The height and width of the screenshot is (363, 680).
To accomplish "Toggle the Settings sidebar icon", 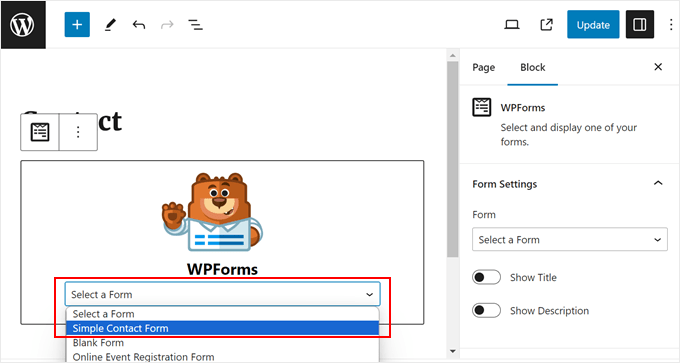I will (640, 25).
